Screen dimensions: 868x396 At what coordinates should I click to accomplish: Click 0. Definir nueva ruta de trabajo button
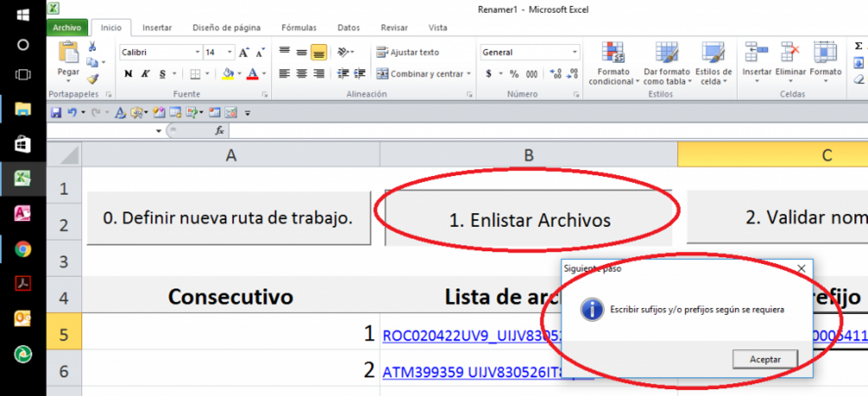(229, 218)
